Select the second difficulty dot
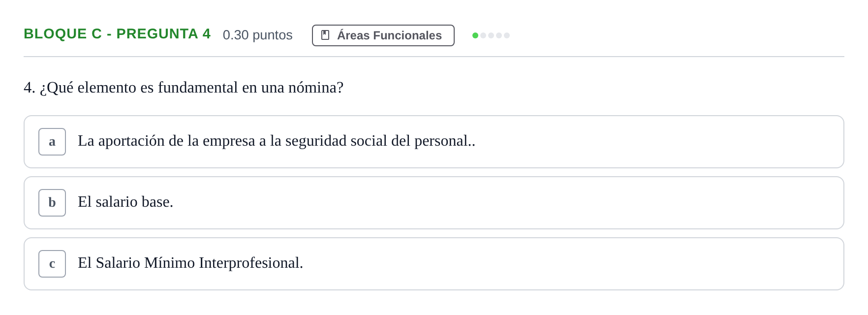Image resolution: width=868 pixels, height=315 pixels. point(483,35)
